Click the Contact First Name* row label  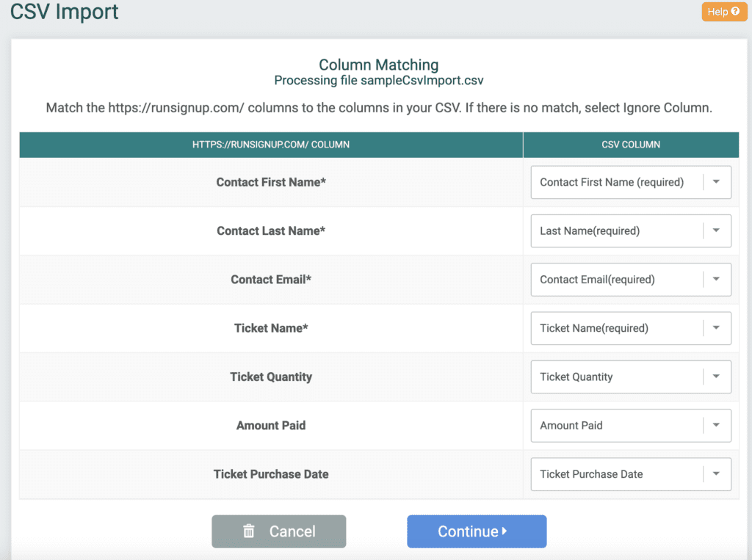[x=271, y=182]
